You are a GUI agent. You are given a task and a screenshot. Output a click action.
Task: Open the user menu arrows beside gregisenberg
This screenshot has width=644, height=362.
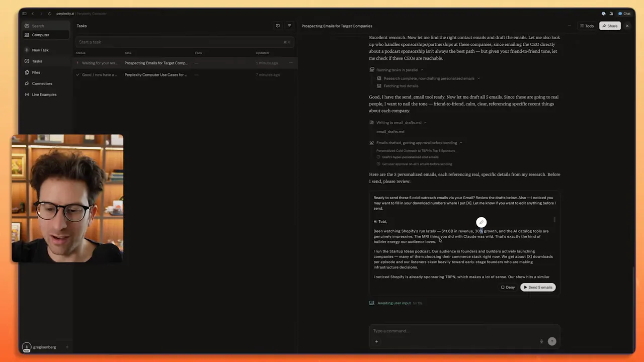(x=67, y=347)
